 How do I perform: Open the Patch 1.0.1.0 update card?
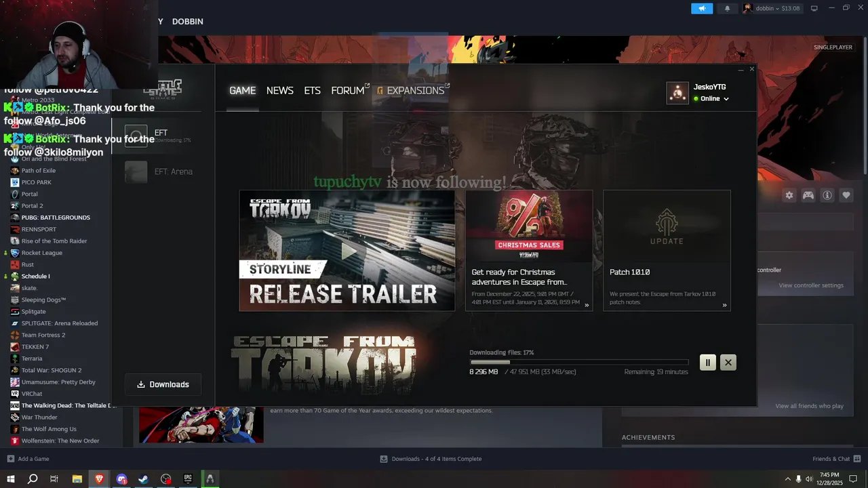[x=667, y=251]
